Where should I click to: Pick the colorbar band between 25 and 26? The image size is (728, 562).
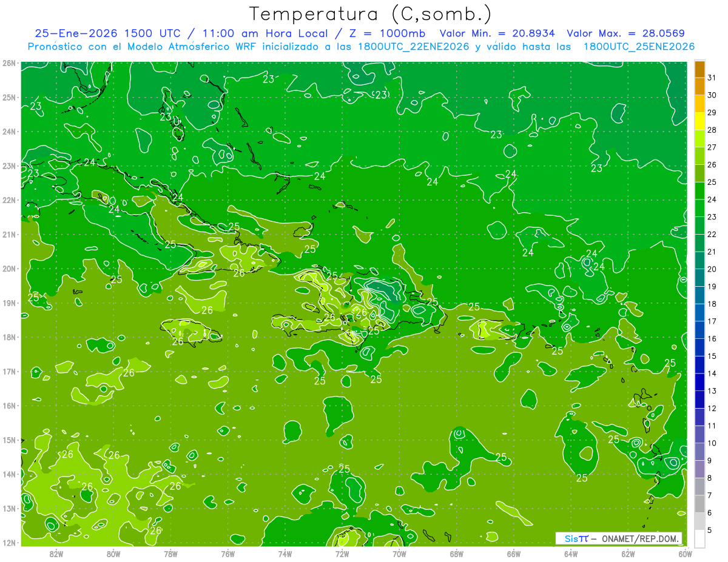point(700,173)
